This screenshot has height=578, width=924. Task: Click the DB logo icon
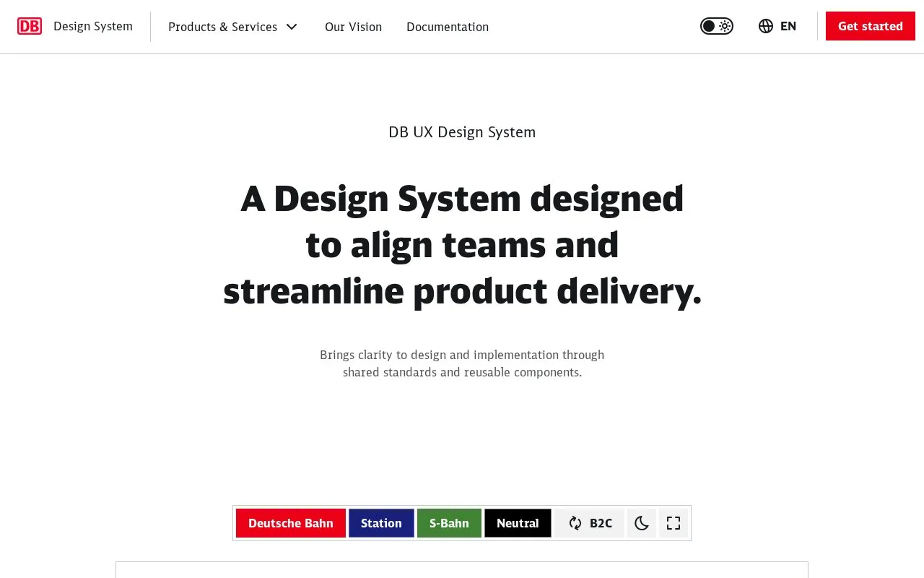(30, 27)
